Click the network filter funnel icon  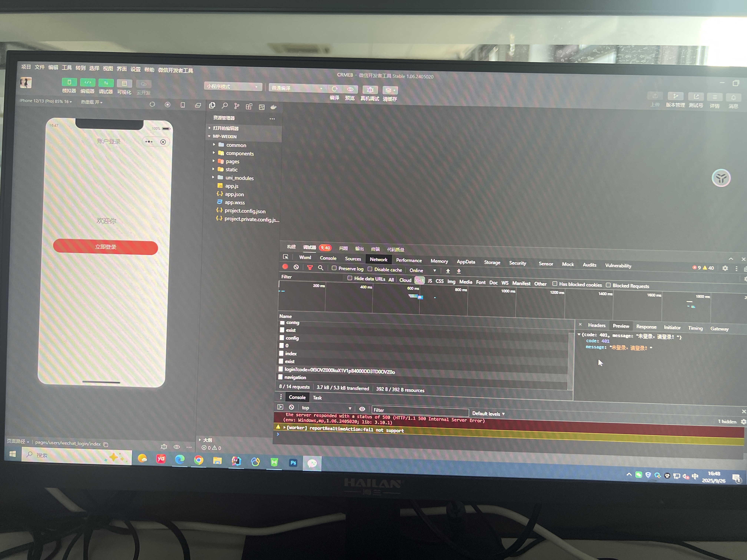[x=310, y=267]
